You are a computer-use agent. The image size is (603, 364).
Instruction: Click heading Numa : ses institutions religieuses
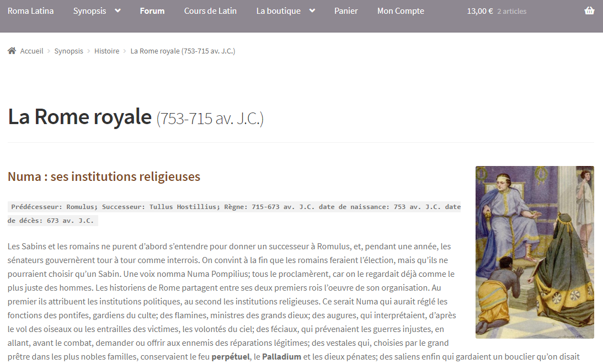click(104, 176)
